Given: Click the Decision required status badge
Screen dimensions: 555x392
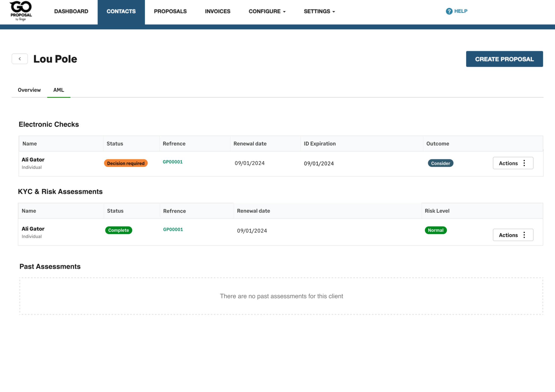Looking at the screenshot, I should [126, 163].
